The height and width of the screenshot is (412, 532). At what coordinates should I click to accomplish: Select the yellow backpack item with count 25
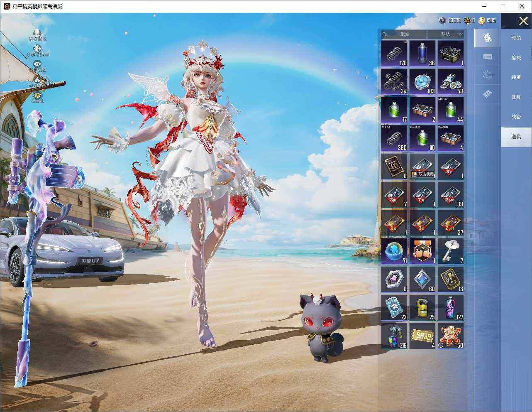pyautogui.click(x=422, y=307)
